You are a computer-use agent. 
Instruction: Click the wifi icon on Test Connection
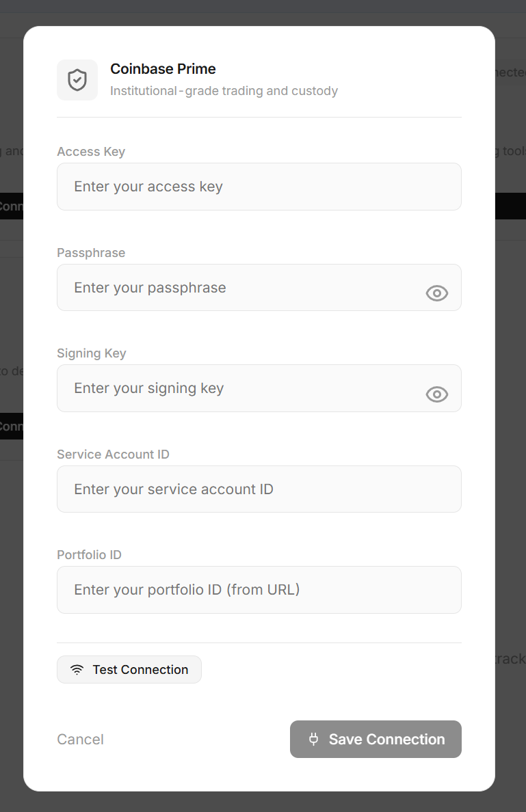(77, 670)
